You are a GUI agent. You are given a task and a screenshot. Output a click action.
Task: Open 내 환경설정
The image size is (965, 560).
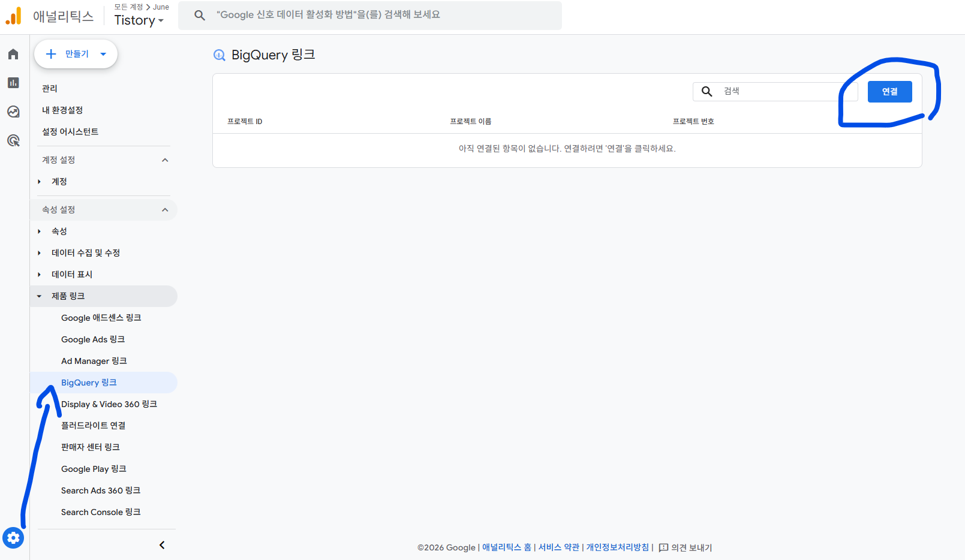click(62, 110)
